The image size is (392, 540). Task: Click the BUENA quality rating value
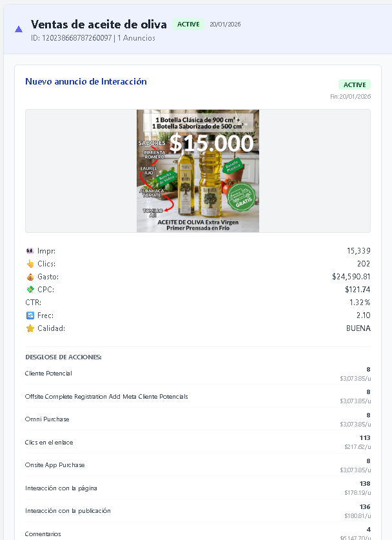tap(358, 328)
